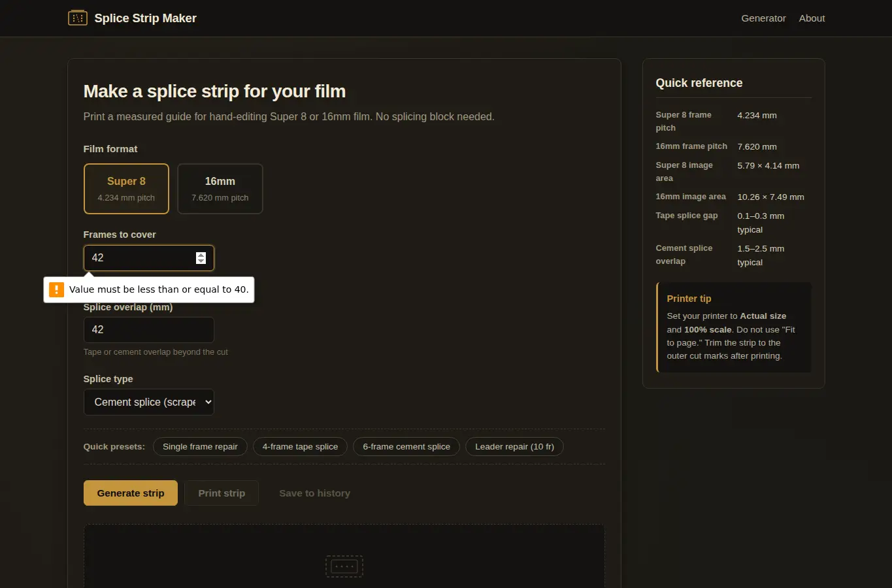Click the film strip placeholder icon in the preview area
892x588 pixels.
point(344,566)
